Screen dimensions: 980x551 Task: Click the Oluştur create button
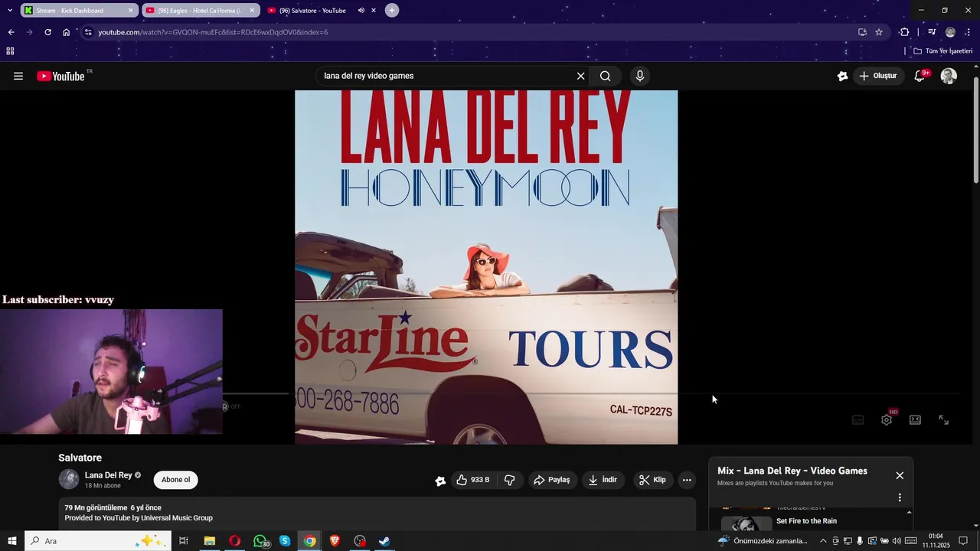[x=877, y=76]
